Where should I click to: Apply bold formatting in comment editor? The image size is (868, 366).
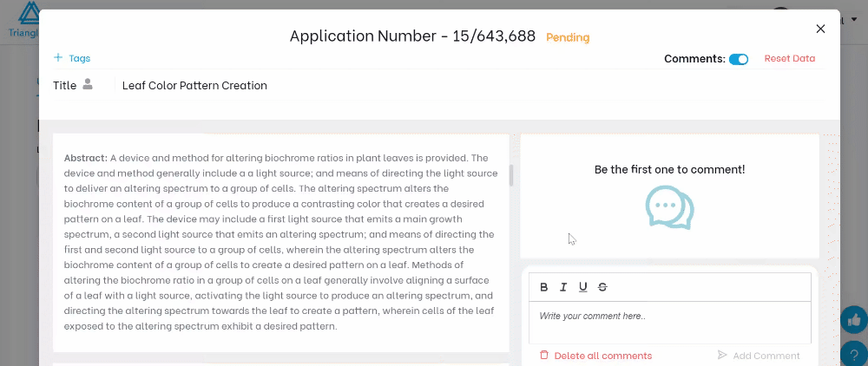(543, 287)
